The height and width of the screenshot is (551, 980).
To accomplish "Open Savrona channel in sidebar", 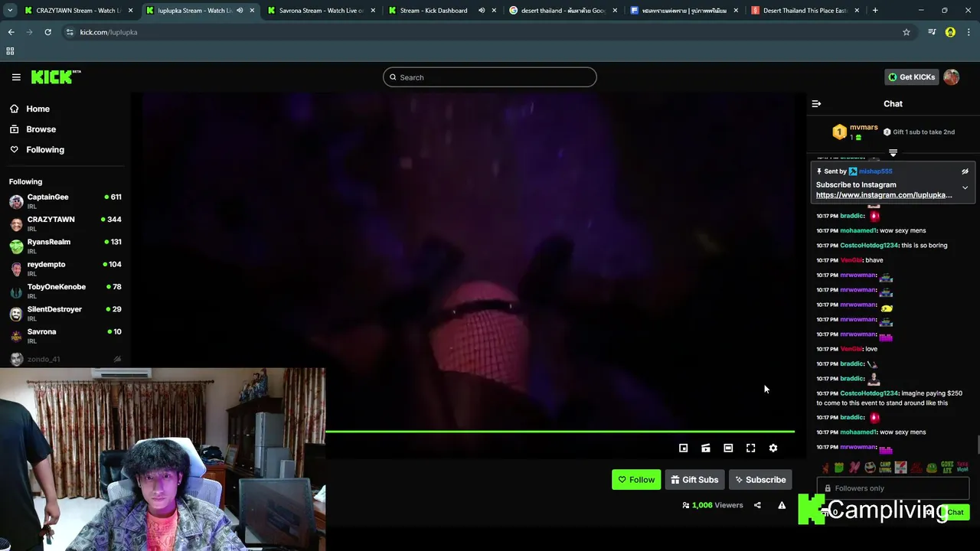I will pos(65,336).
